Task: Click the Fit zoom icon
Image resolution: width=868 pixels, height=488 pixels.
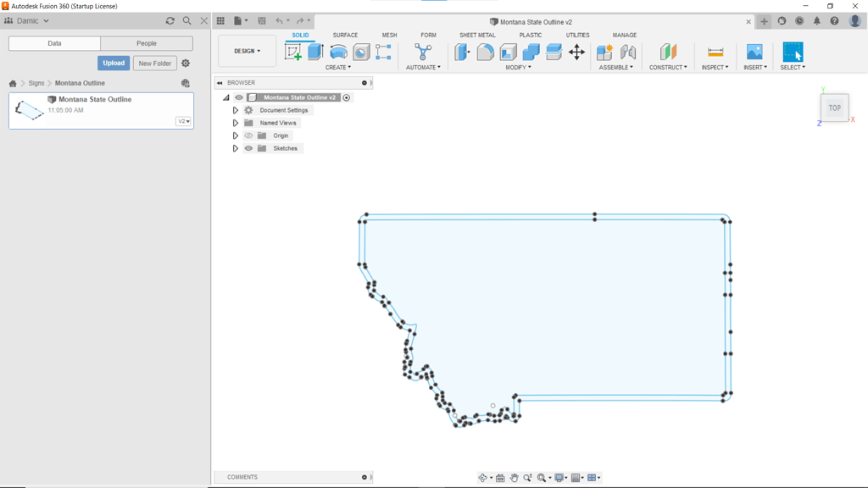Action: click(541, 477)
